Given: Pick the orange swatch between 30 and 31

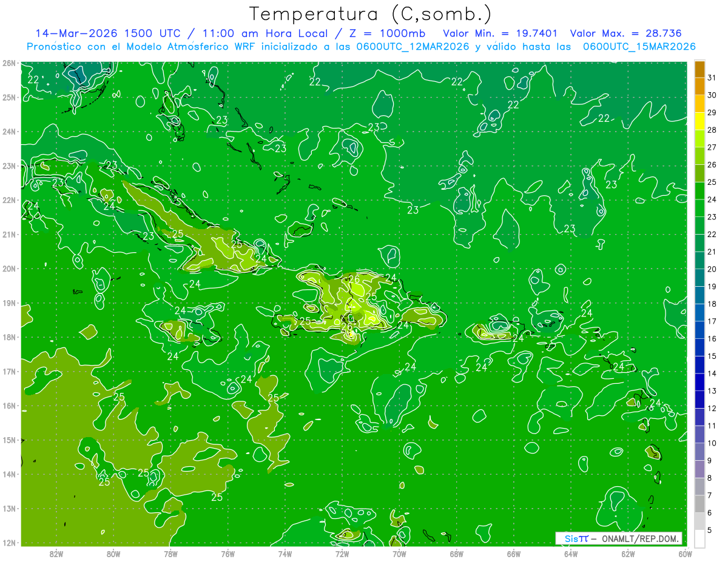Looking at the screenshot, I should [699, 87].
